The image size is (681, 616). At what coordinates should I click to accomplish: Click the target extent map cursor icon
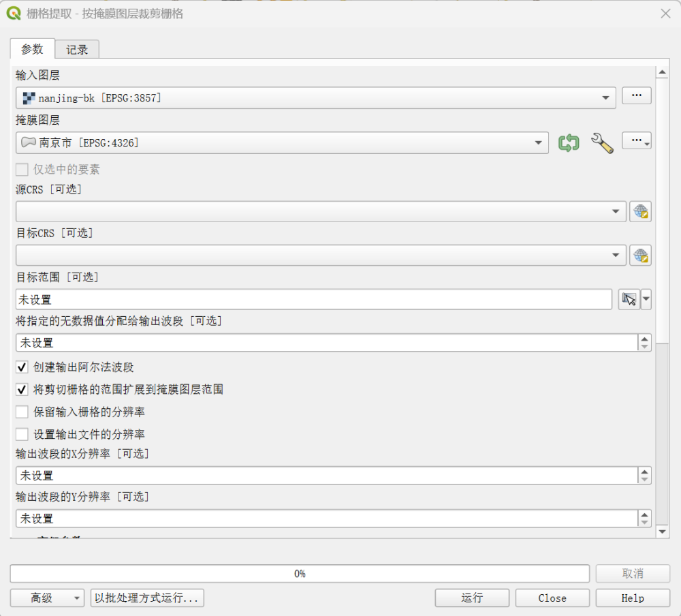pos(629,300)
